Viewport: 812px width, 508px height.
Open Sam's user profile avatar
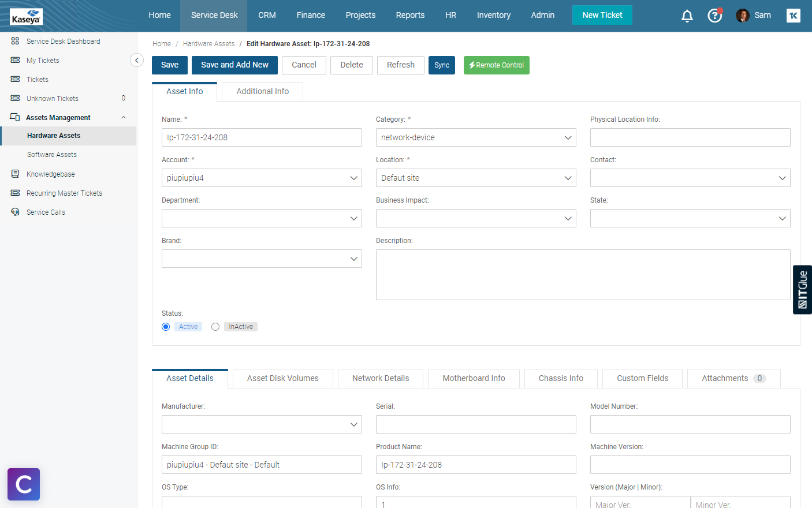[742, 16]
